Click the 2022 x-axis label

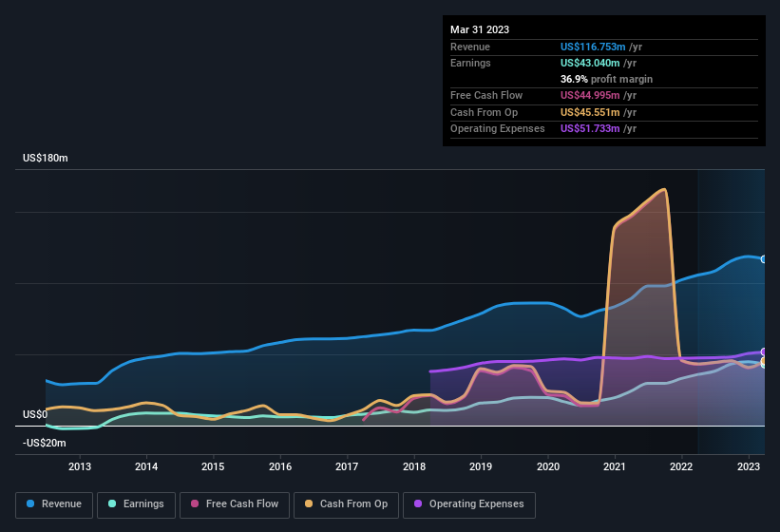[x=681, y=466]
